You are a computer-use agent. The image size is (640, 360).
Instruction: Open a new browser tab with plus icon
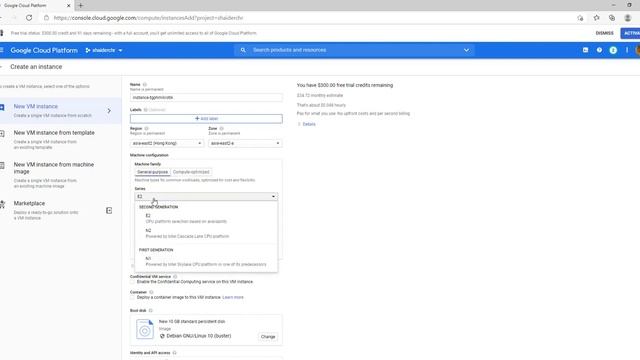(80, 5)
